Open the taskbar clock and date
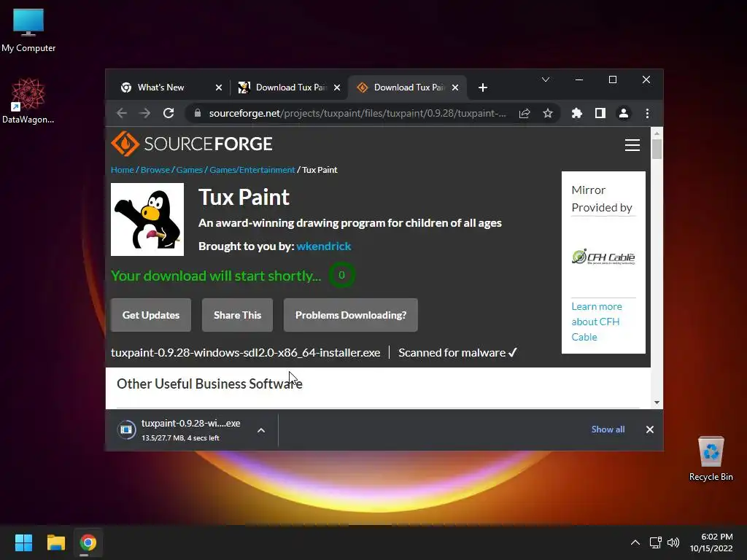747x560 pixels. tap(712, 542)
